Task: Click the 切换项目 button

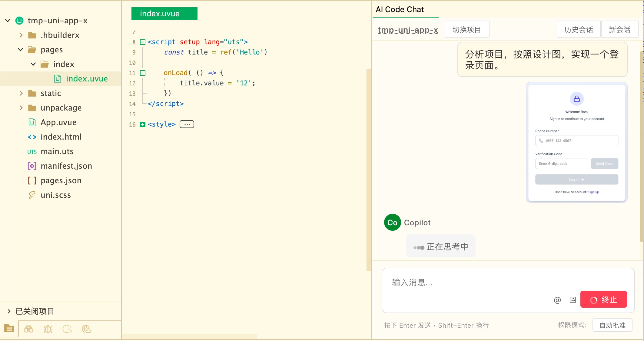Action: (466, 29)
